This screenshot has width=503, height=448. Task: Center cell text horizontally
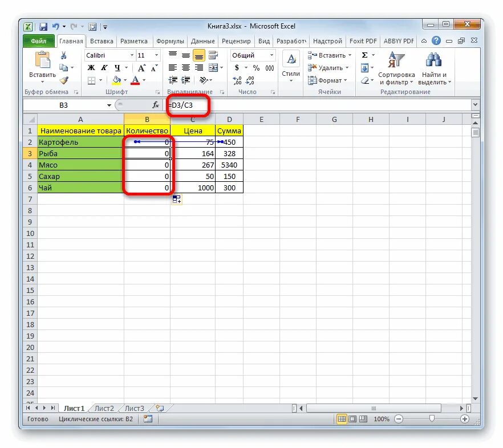186,68
